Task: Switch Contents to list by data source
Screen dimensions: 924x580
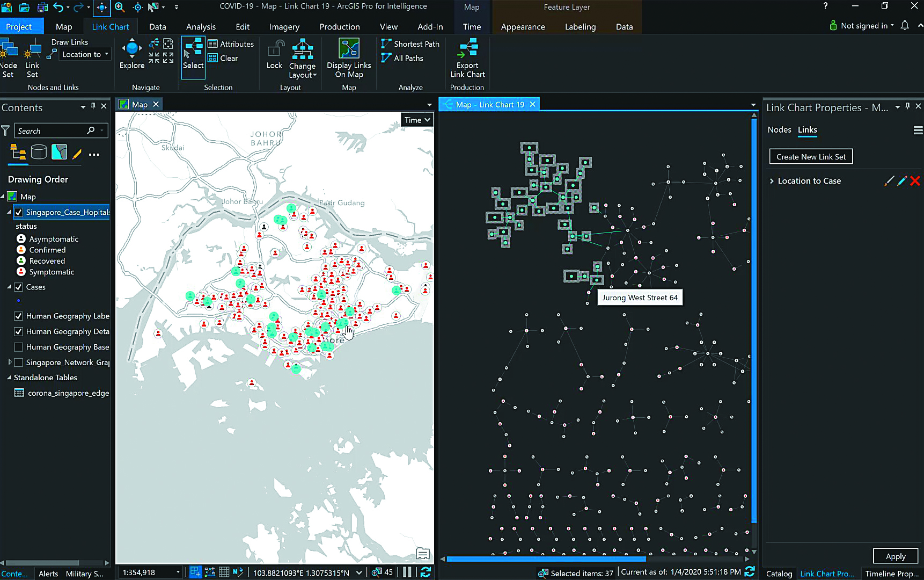Action: [39, 153]
